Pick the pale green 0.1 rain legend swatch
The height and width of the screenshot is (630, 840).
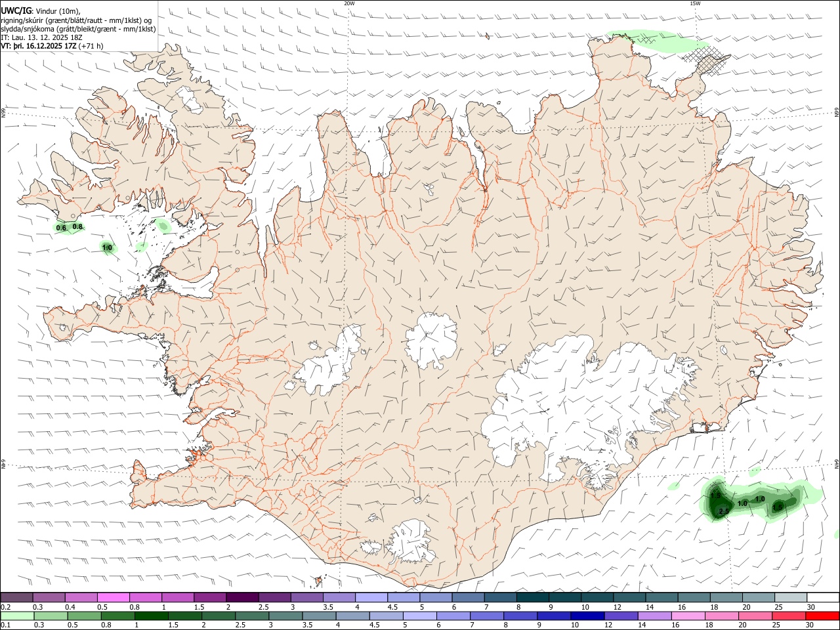[17, 616]
